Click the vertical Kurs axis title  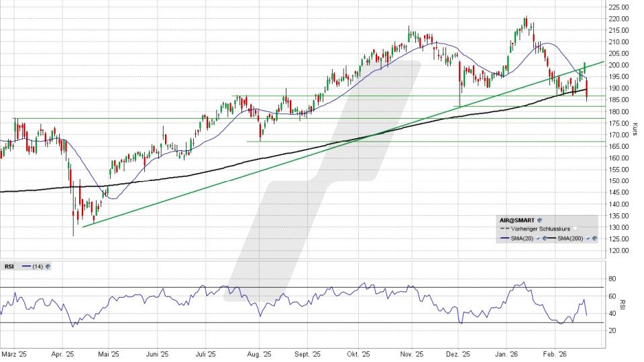coord(635,127)
